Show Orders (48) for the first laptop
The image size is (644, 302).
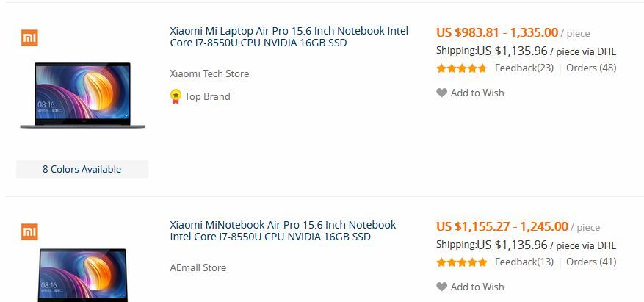click(591, 68)
